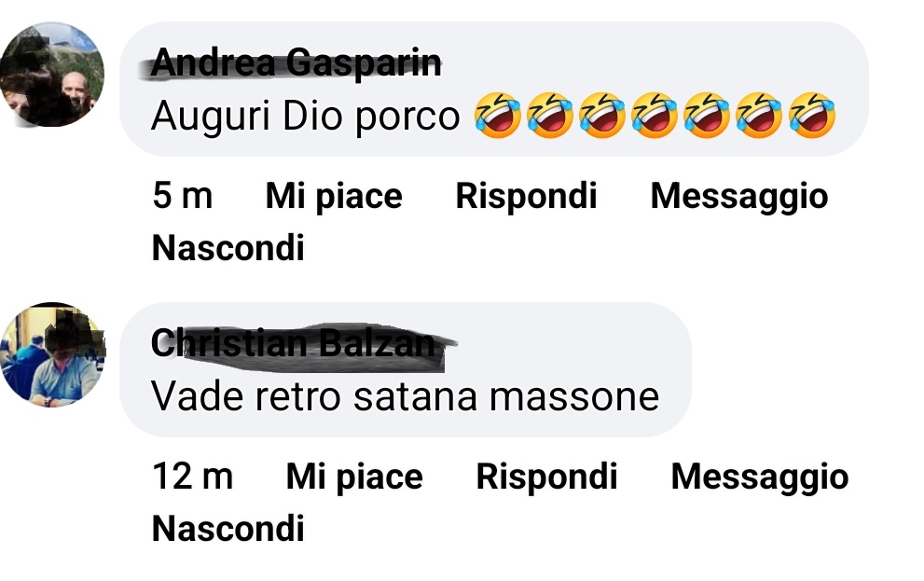
Task: Click the Christian Balzan commenter name
Action: [293, 343]
